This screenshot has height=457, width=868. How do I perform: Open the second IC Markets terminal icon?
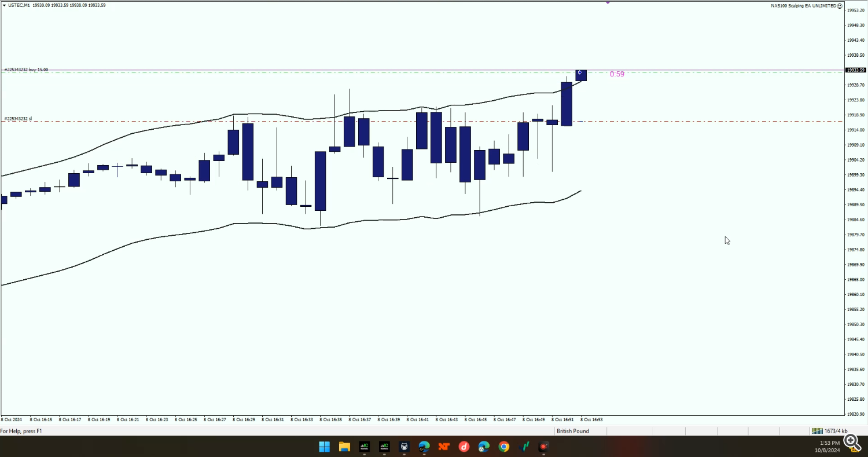[x=384, y=447]
